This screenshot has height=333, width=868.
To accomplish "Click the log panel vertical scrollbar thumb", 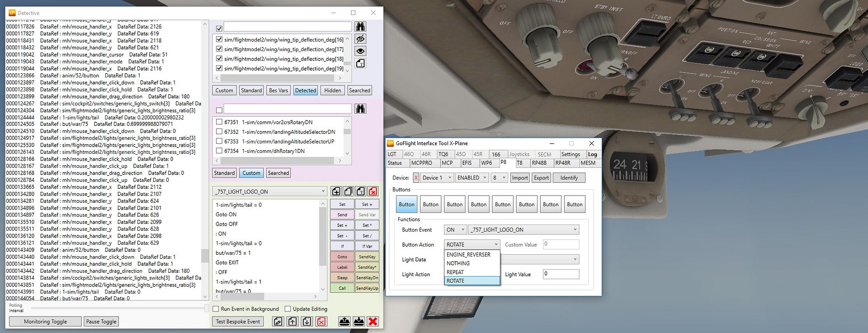I will [x=205, y=256].
